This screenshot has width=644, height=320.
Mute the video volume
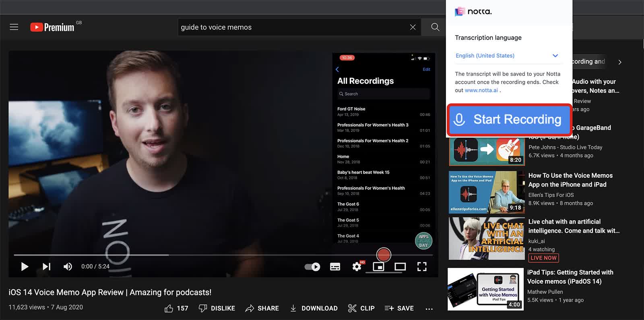pyautogui.click(x=68, y=266)
